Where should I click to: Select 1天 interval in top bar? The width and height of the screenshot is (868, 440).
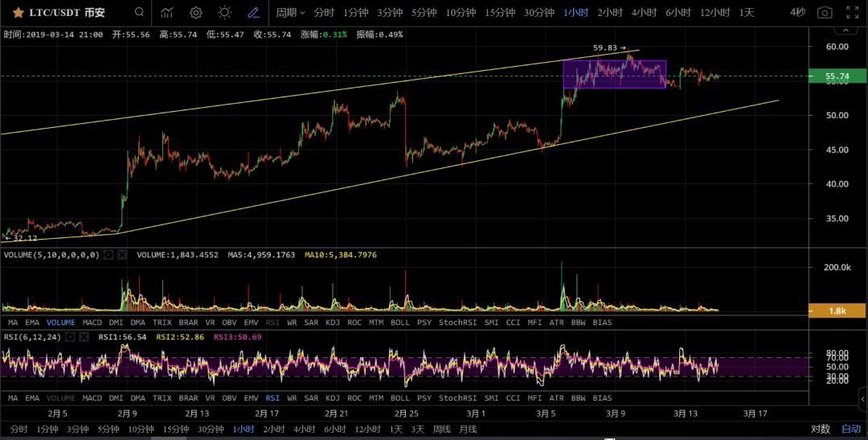[747, 12]
